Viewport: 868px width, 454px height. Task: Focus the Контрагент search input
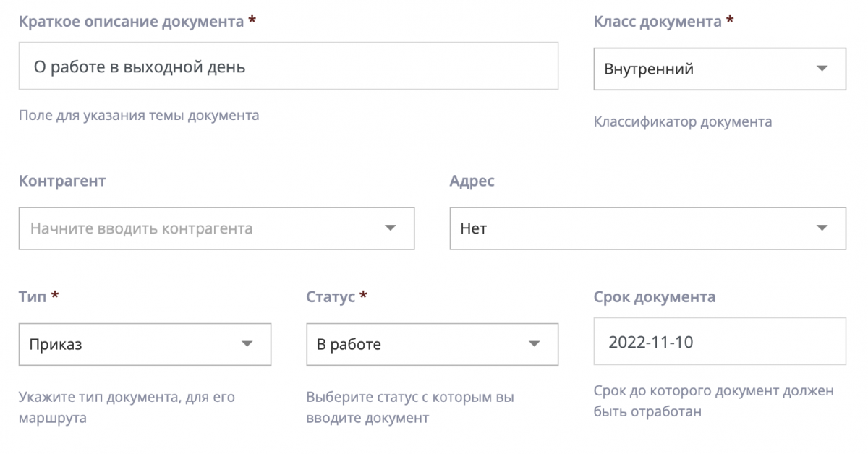[x=195, y=228]
